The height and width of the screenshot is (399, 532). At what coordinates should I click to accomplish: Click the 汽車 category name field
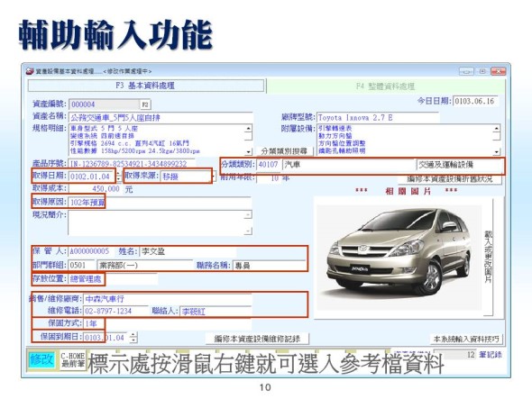[x=350, y=165]
